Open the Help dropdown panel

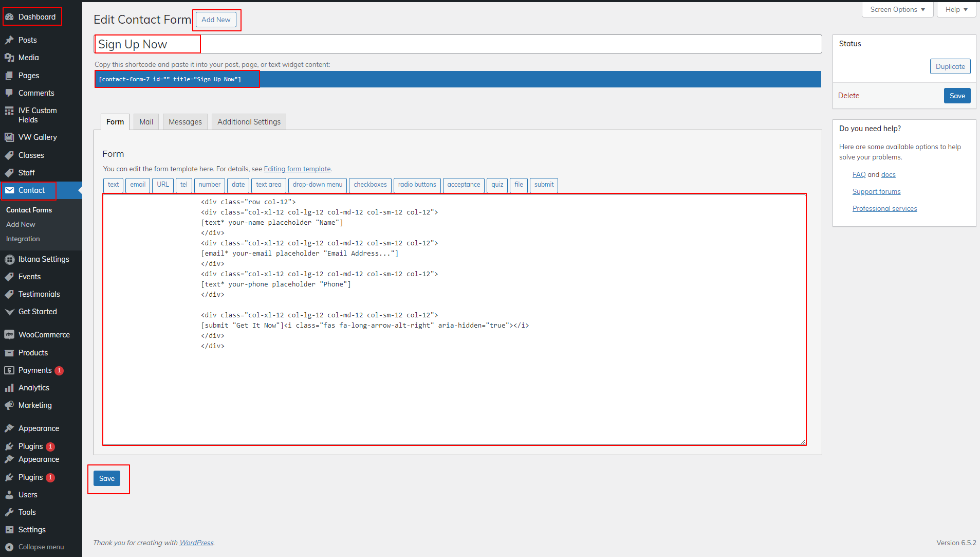[x=956, y=10]
